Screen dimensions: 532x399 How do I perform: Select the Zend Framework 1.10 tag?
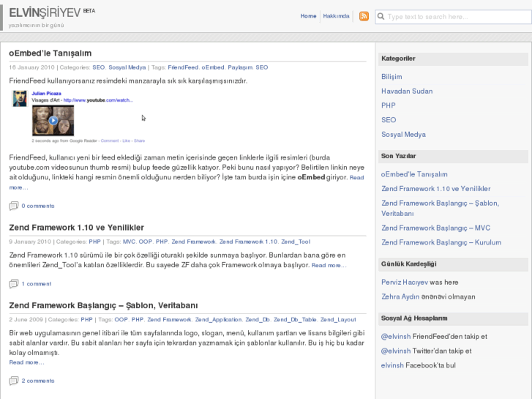point(248,242)
